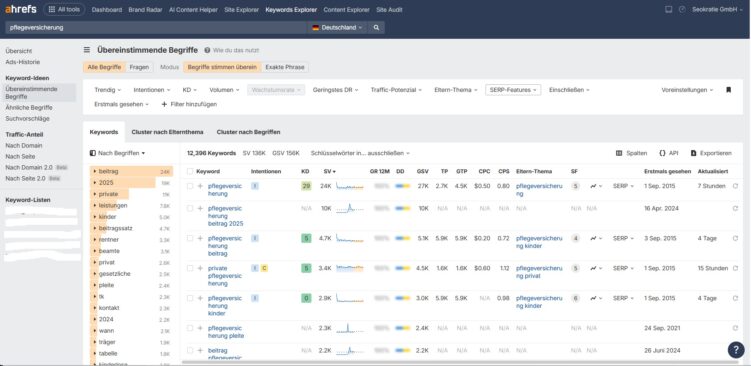Toggle the hamburger sidebar menu icon
The width and height of the screenshot is (751, 366).
pyautogui.click(x=87, y=50)
